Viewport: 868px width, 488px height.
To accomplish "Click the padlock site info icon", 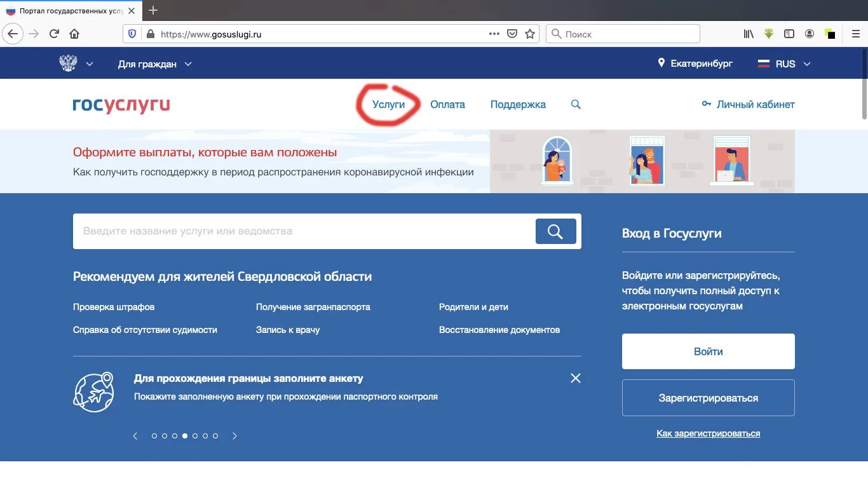I will (150, 34).
